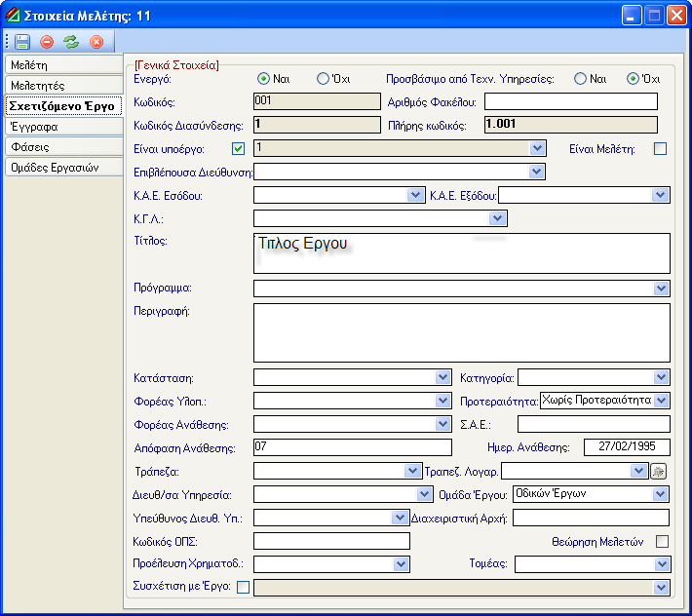The height and width of the screenshot is (616, 692).
Task: Open the Πρόγραμμα dropdown
Action: [x=661, y=289]
